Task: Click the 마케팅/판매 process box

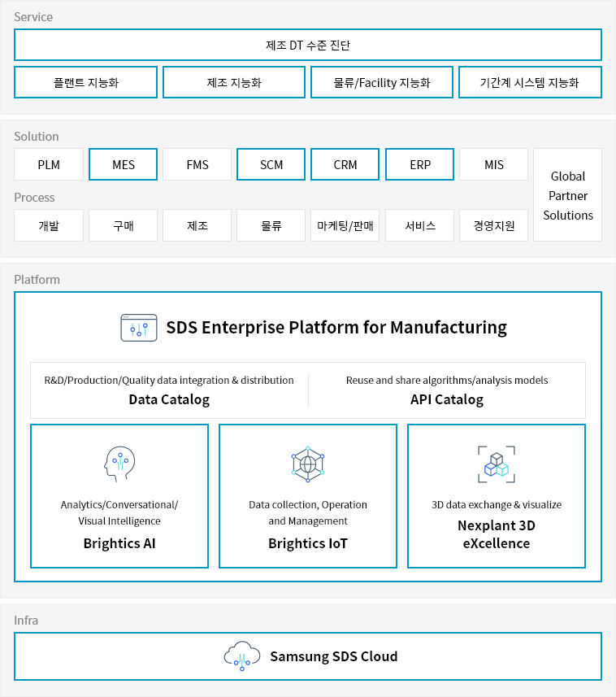Action: 345,225
